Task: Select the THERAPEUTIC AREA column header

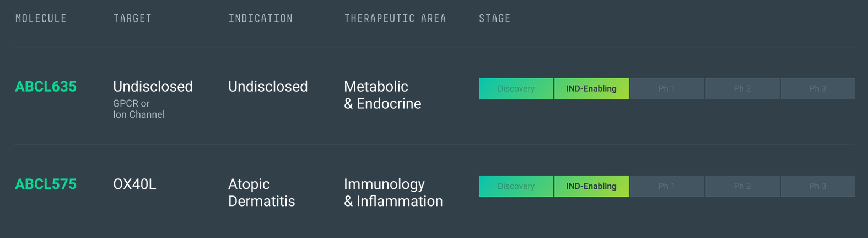Action: (x=395, y=18)
